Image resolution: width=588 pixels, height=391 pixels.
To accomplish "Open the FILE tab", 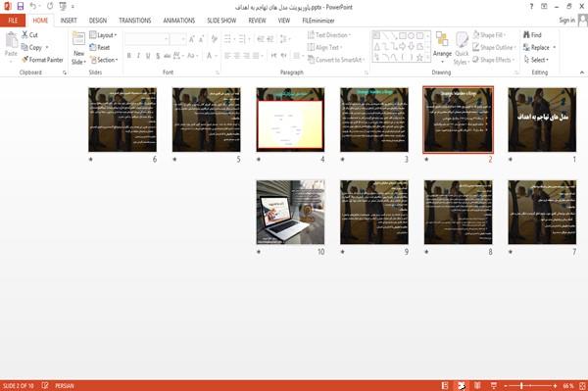I will click(x=13, y=21).
